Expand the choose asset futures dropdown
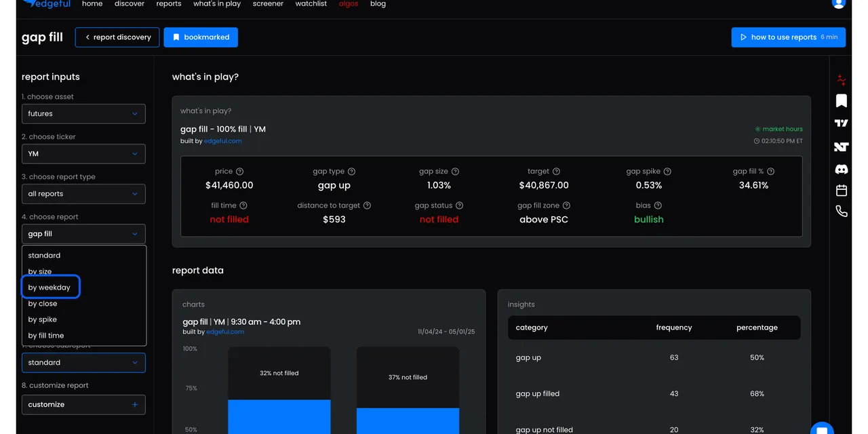Viewport: 868px width, 434px height. 83,114
